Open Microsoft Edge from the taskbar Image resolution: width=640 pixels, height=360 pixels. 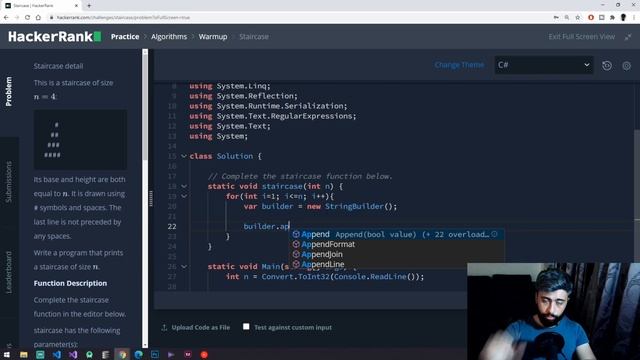(138, 355)
